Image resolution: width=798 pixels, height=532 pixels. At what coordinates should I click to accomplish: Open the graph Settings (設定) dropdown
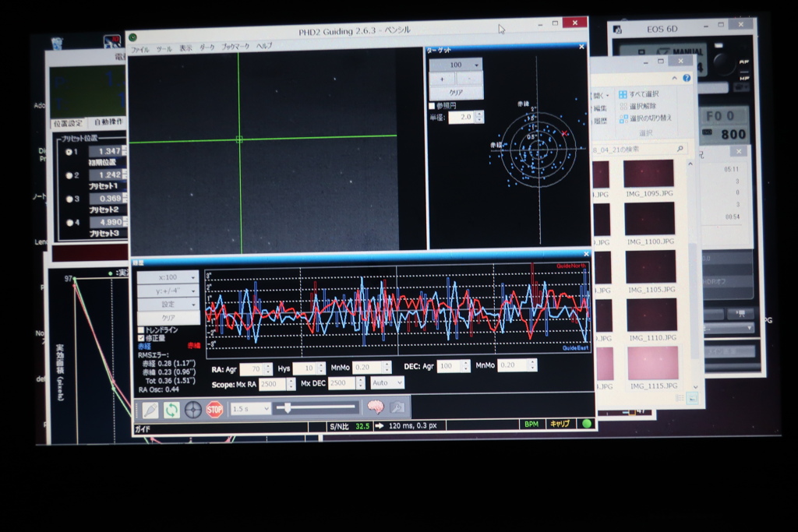point(168,304)
